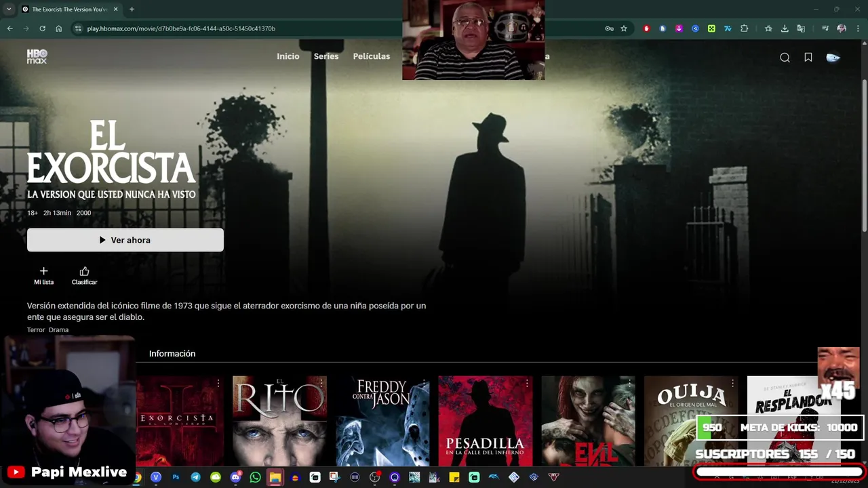Open options menu on Pesadilla card
The image size is (868, 488).
click(527, 384)
